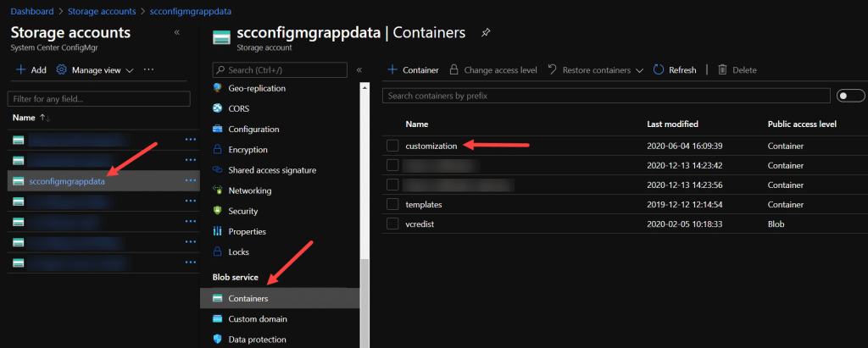Click the timestamp 2019-12-12 12:14:54
The height and width of the screenshot is (348, 868).
685,204
